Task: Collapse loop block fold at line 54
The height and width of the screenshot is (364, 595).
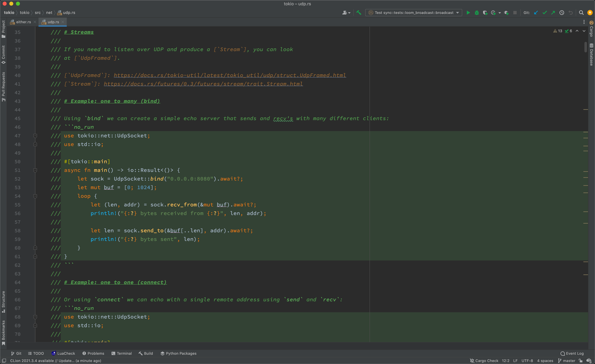Action: 35,196
